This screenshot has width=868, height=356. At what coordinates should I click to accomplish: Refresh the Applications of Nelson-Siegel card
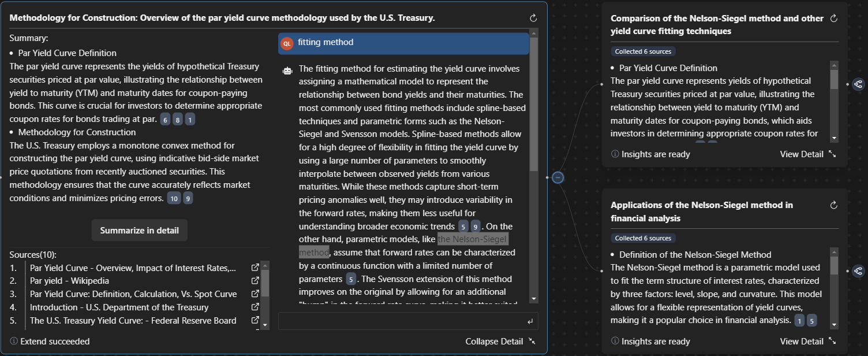833,205
